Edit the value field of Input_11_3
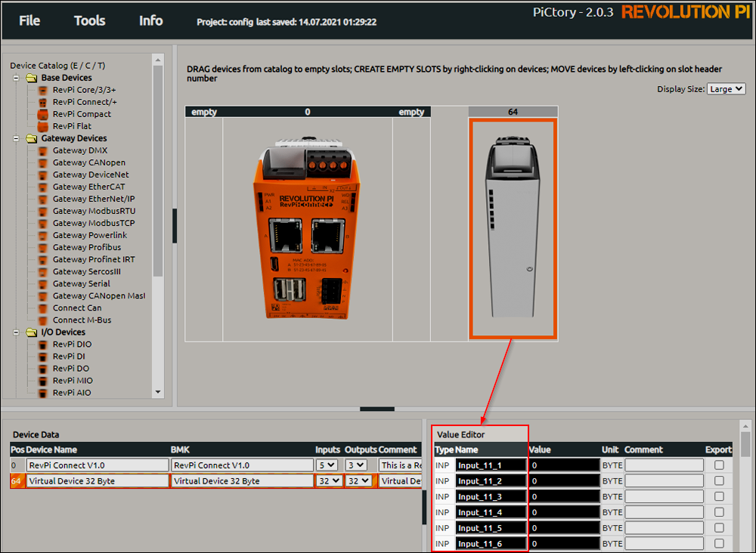 coord(565,496)
